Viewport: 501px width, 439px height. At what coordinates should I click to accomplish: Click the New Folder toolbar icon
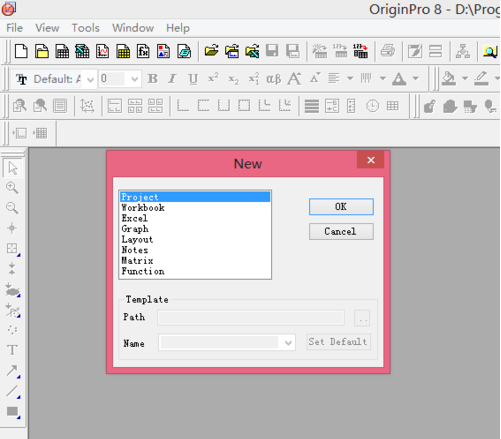[x=42, y=52]
